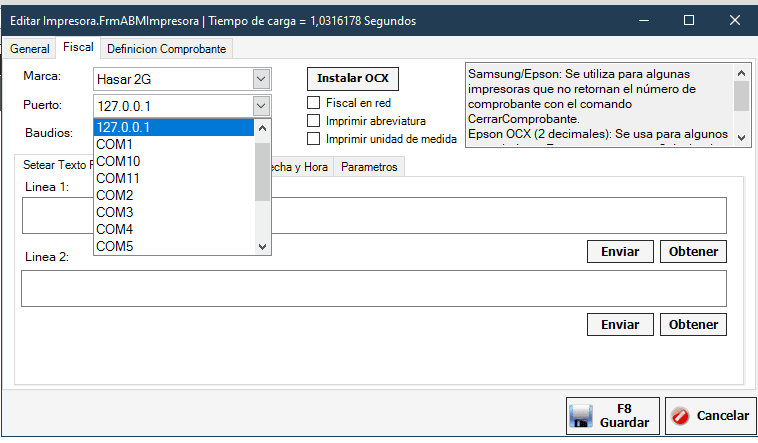The image size is (758, 443).
Task: Select COM1 from the port list
Action: [174, 144]
